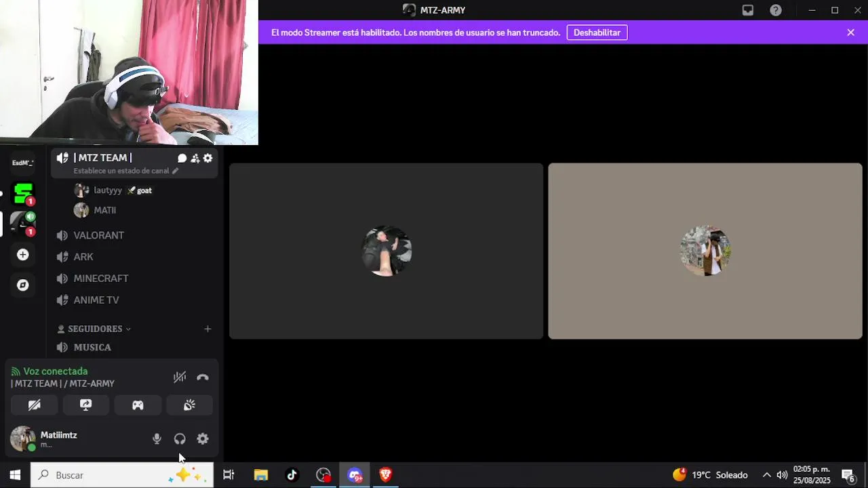This screenshot has height=488, width=868.
Task: Add a server with the plus icon
Action: (x=23, y=255)
